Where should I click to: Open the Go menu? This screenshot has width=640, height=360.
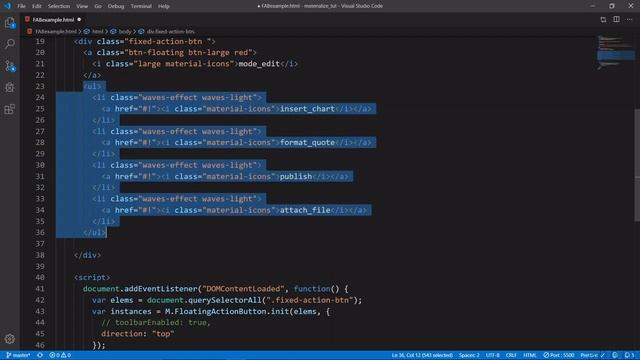point(98,6)
